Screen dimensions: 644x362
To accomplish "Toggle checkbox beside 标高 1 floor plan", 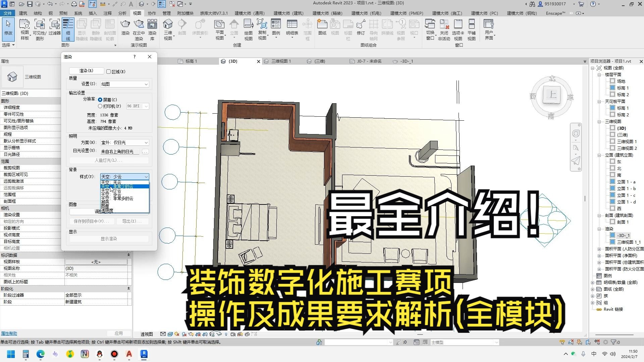I will [612, 88].
